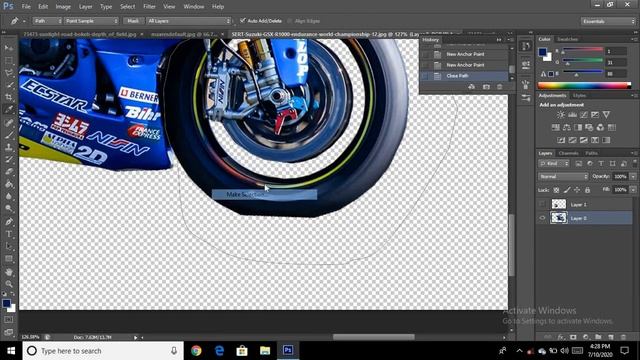Select the History Brush tool

[9, 159]
